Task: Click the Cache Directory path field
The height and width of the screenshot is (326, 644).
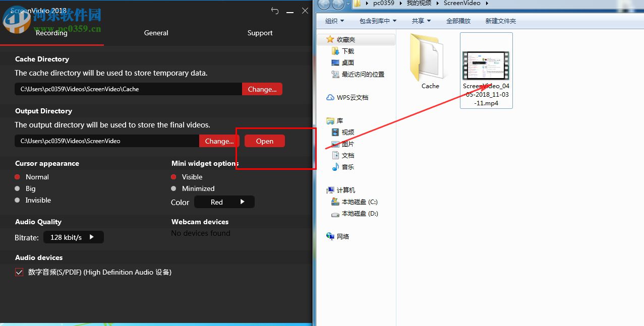Action: (x=129, y=89)
